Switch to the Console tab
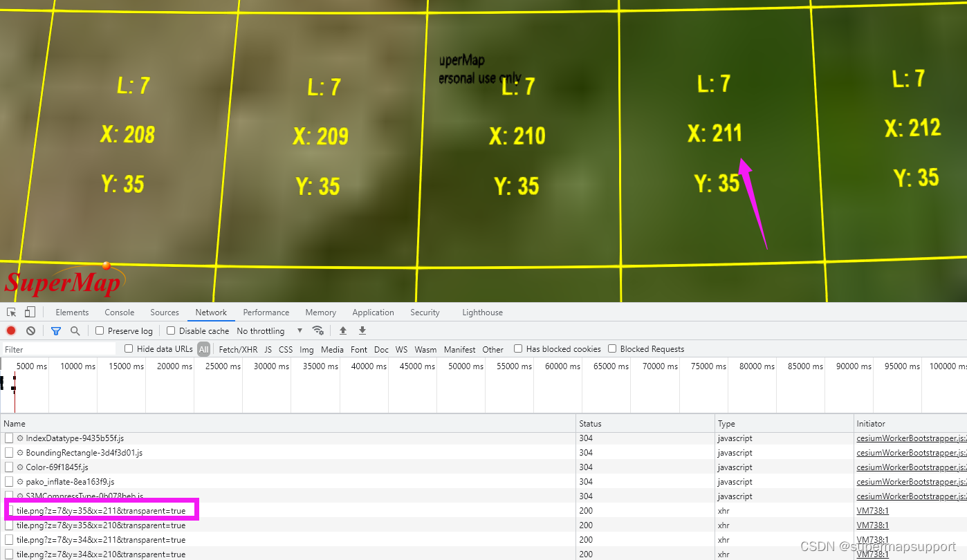This screenshot has height=560, width=967. (119, 312)
